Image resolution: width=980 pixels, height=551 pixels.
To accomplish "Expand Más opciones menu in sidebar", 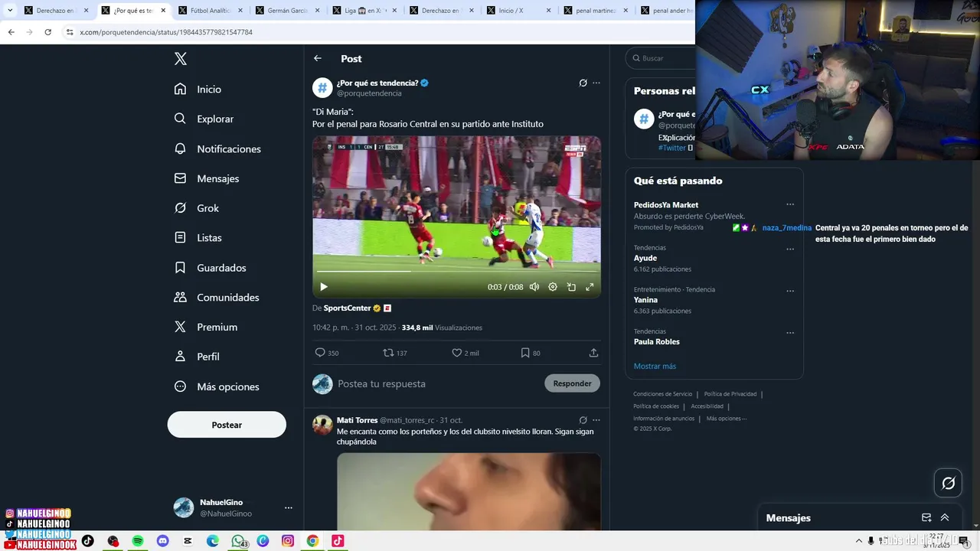I will coord(217,386).
